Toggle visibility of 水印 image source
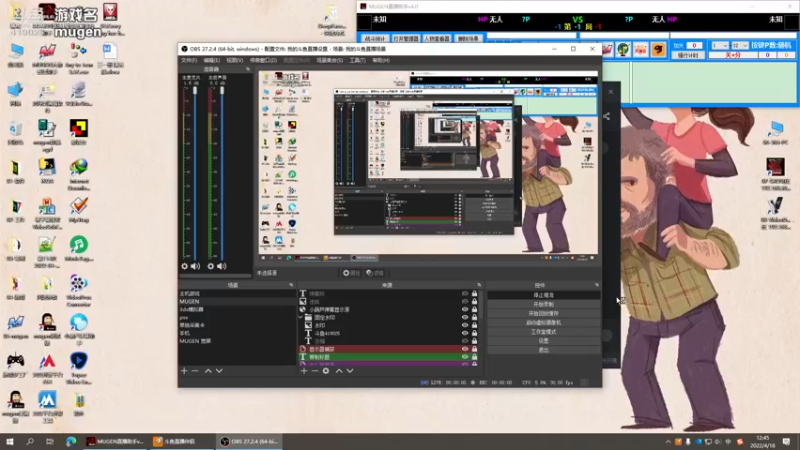 click(465, 325)
